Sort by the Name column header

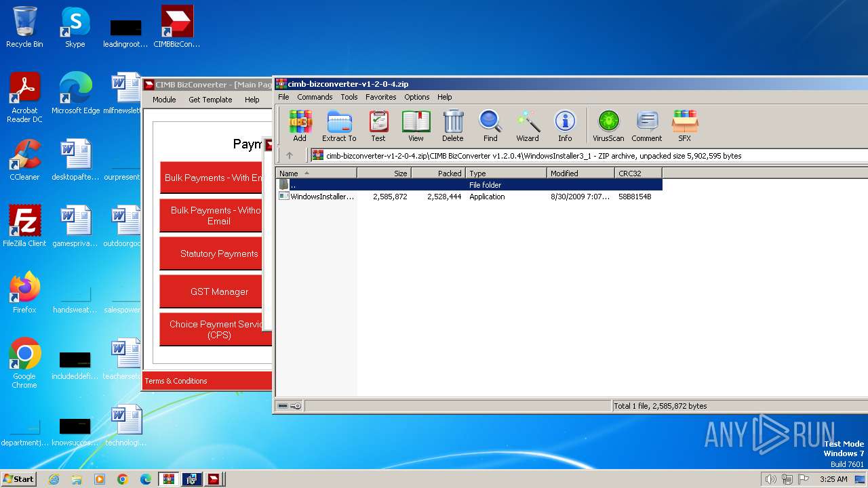click(x=316, y=174)
